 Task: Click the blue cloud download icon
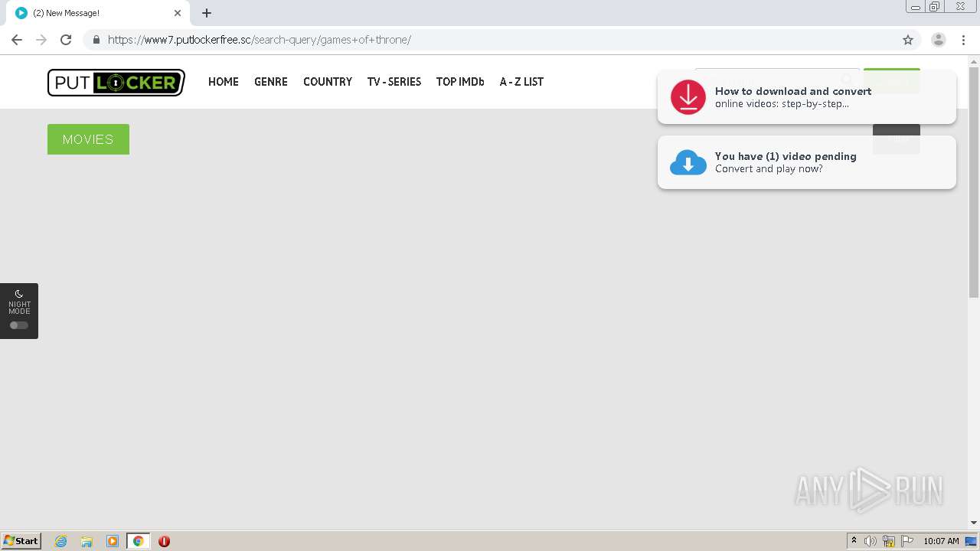(688, 162)
